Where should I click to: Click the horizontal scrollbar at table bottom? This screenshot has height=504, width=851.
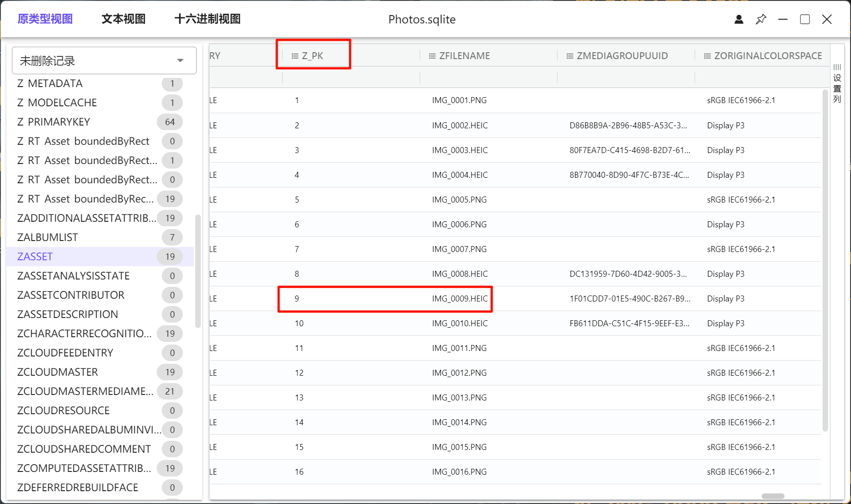(x=773, y=496)
